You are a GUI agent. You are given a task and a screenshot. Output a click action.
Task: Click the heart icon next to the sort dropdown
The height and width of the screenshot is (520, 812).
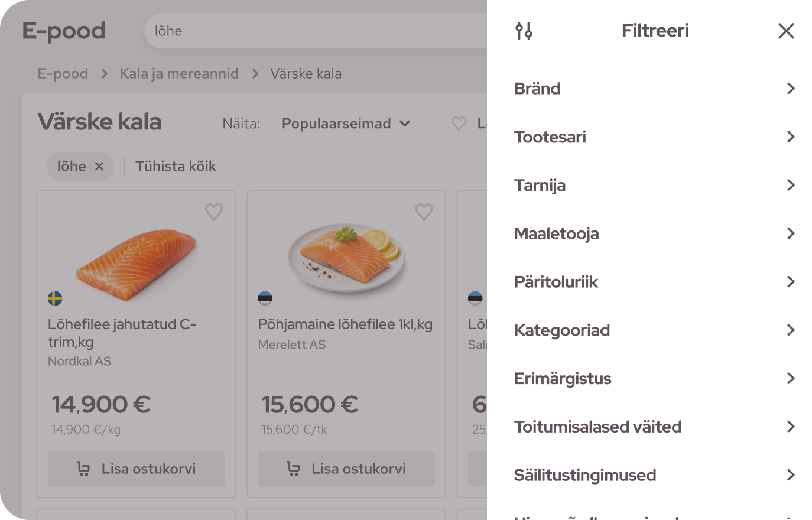[459, 123]
